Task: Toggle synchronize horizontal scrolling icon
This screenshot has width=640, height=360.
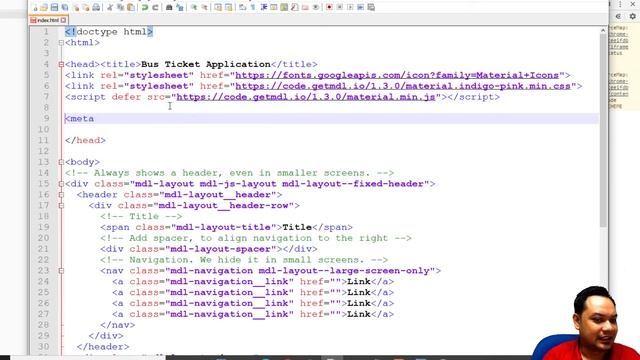Action: 229,7
